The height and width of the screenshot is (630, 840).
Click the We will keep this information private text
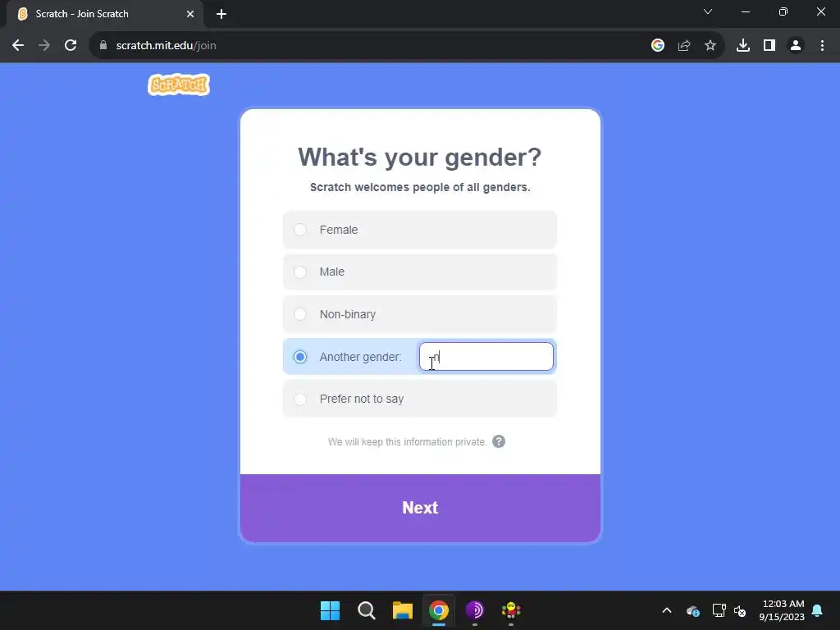[x=407, y=442]
